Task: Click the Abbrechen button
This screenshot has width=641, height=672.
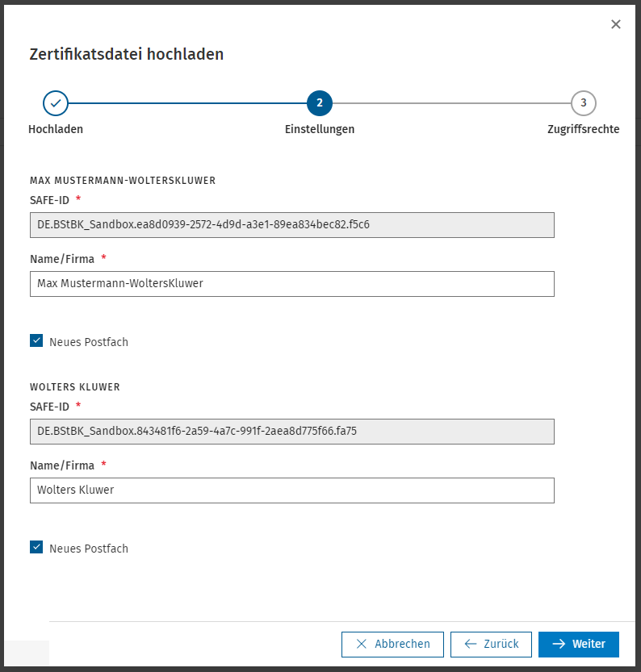Action: 392,644
